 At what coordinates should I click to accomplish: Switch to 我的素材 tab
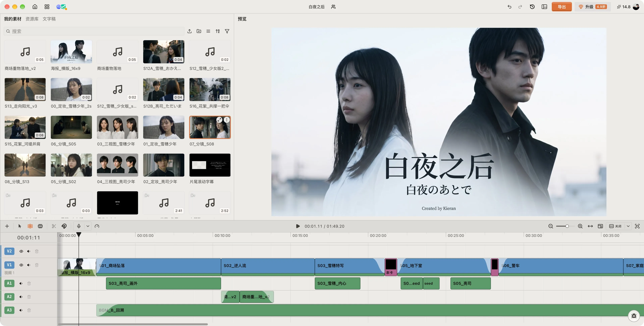pyautogui.click(x=13, y=19)
